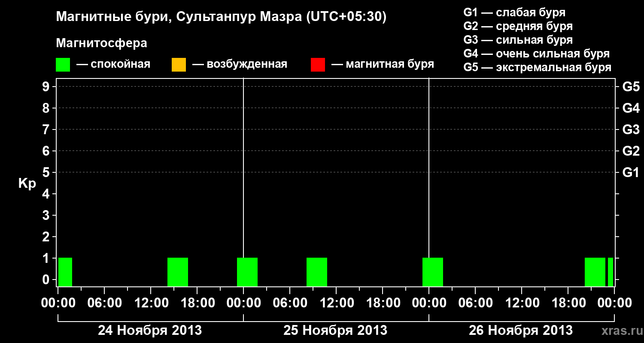644x343 pixels.
Task: Click the date label '26 Ноября 2013'
Action: (x=521, y=331)
